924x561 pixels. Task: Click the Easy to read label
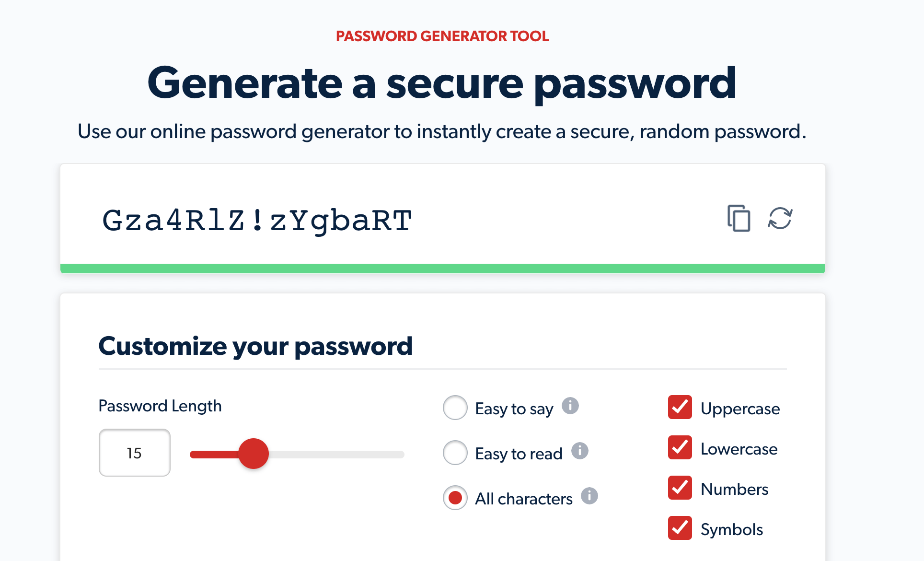coord(519,454)
